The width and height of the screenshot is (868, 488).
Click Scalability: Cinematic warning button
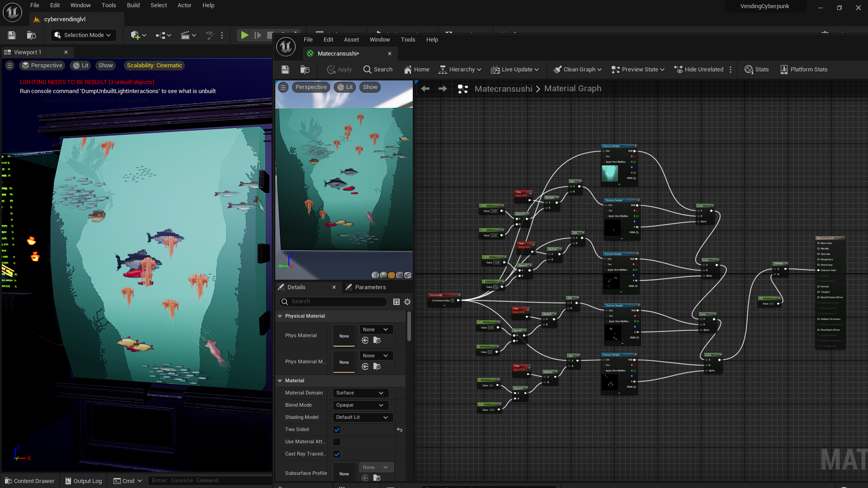click(154, 66)
